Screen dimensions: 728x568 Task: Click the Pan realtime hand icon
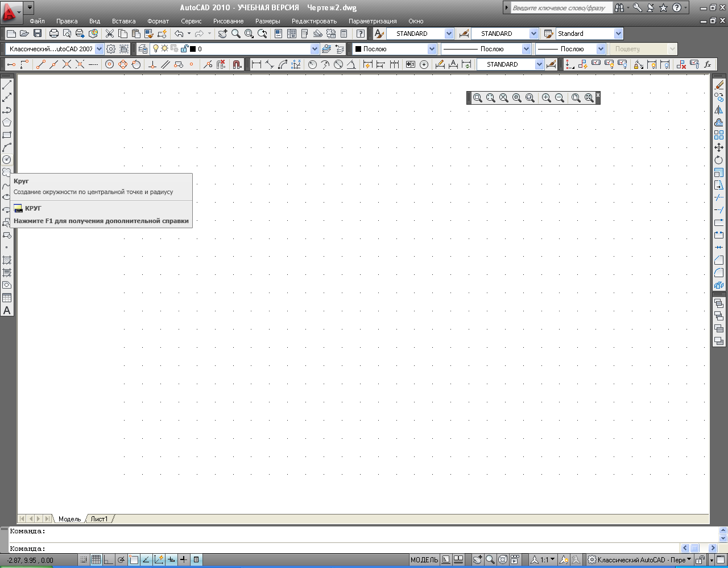222,34
